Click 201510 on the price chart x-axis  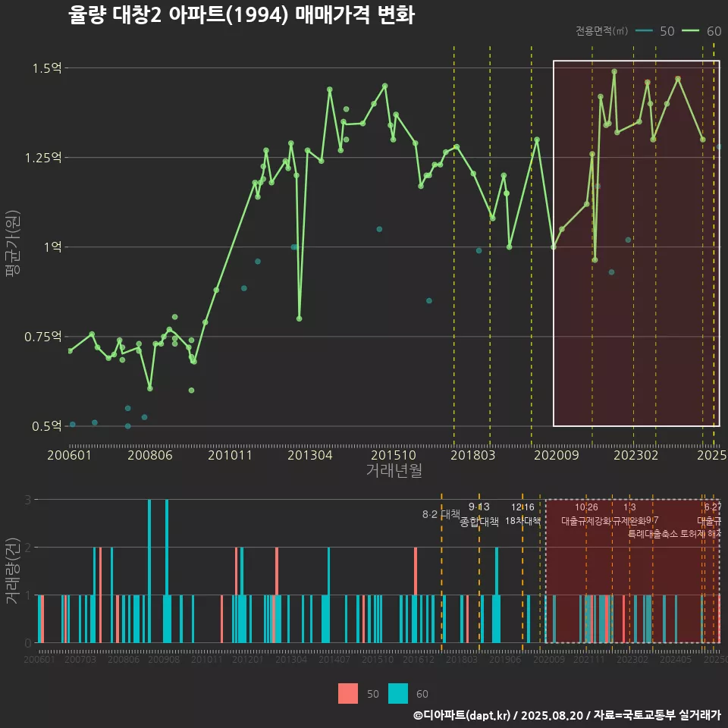click(394, 455)
